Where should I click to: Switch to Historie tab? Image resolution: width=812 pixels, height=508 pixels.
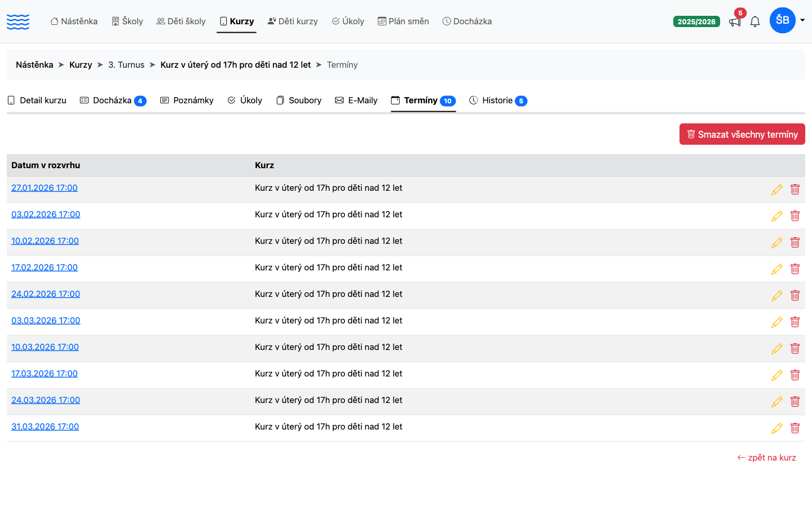click(498, 100)
